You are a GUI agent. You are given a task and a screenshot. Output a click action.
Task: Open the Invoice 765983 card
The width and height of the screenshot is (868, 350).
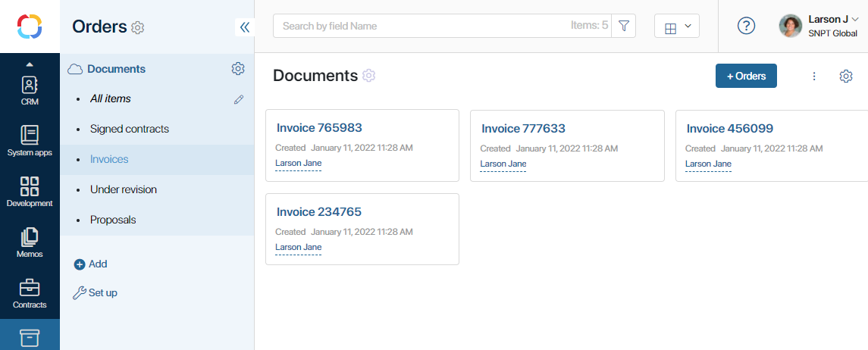(x=319, y=128)
